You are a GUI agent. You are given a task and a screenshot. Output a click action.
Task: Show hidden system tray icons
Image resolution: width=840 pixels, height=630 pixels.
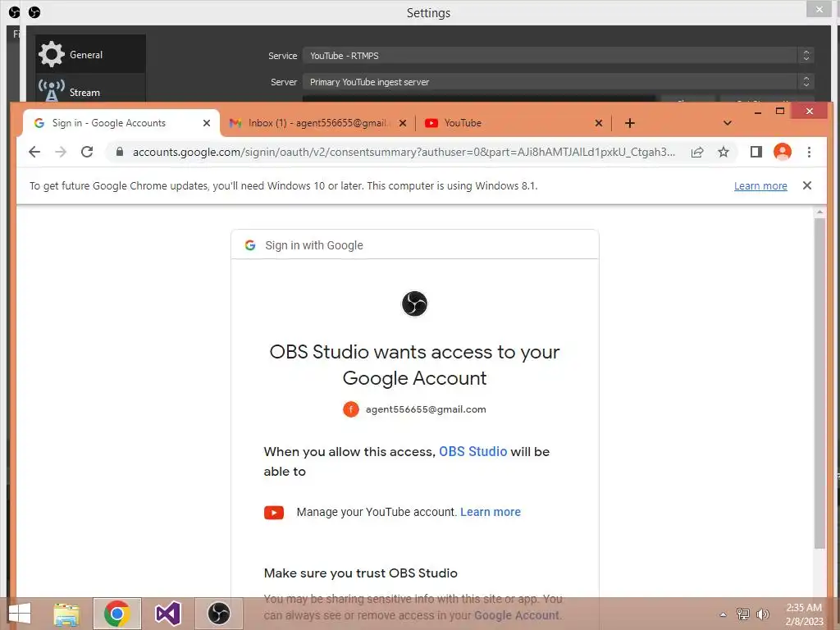pyautogui.click(x=723, y=614)
